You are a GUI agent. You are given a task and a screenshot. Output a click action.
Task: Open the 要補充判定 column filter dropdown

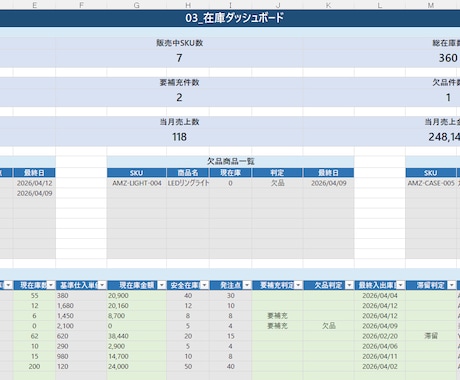click(x=298, y=285)
